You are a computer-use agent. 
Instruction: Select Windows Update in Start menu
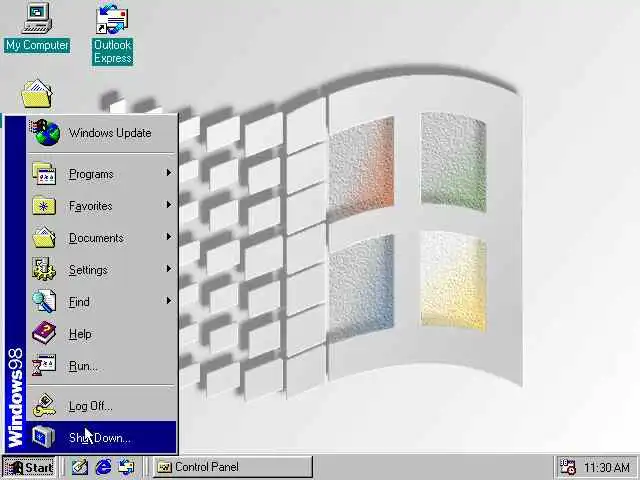point(102,133)
